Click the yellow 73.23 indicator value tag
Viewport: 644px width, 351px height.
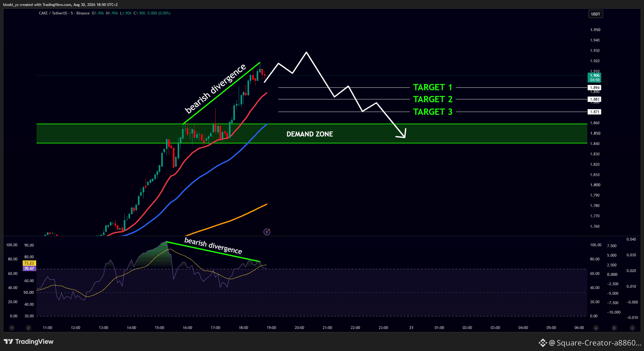click(x=29, y=263)
